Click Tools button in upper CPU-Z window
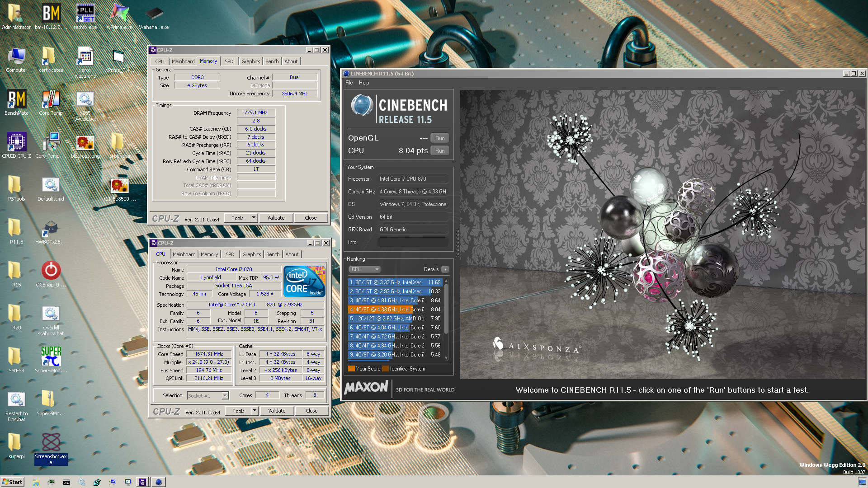Viewport: 868px width, 488px height. [237, 218]
